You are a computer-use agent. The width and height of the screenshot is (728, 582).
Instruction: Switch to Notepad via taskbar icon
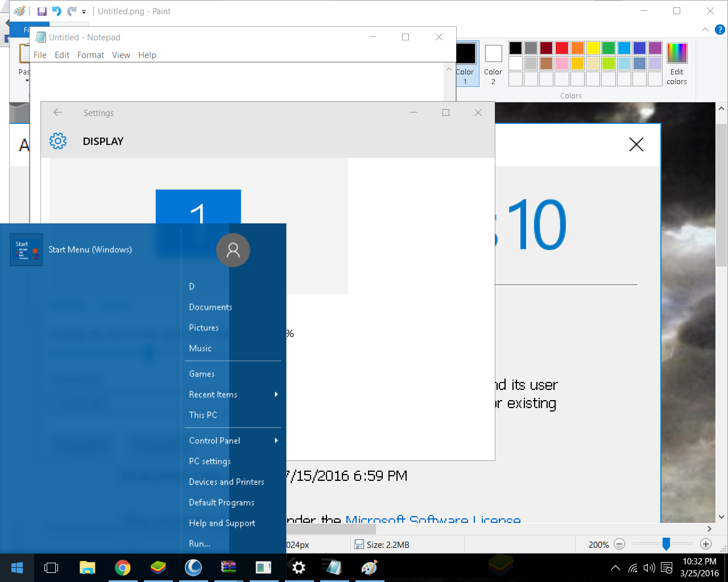(x=334, y=568)
